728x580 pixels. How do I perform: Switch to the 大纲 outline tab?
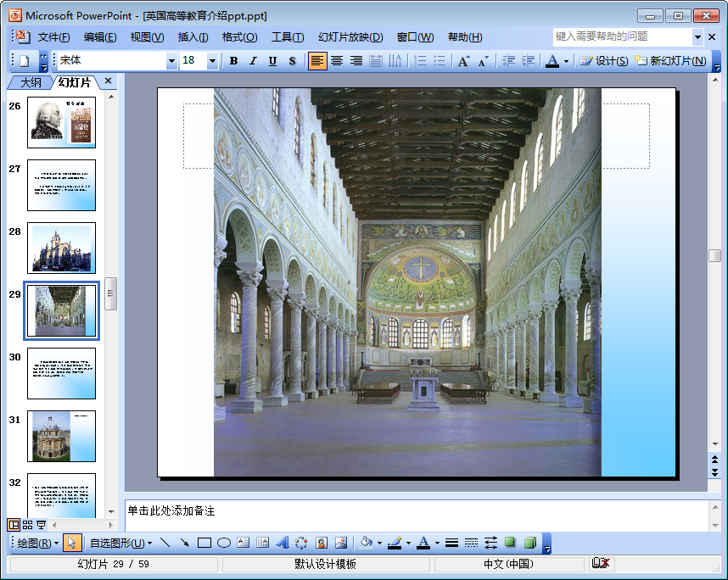point(31,82)
